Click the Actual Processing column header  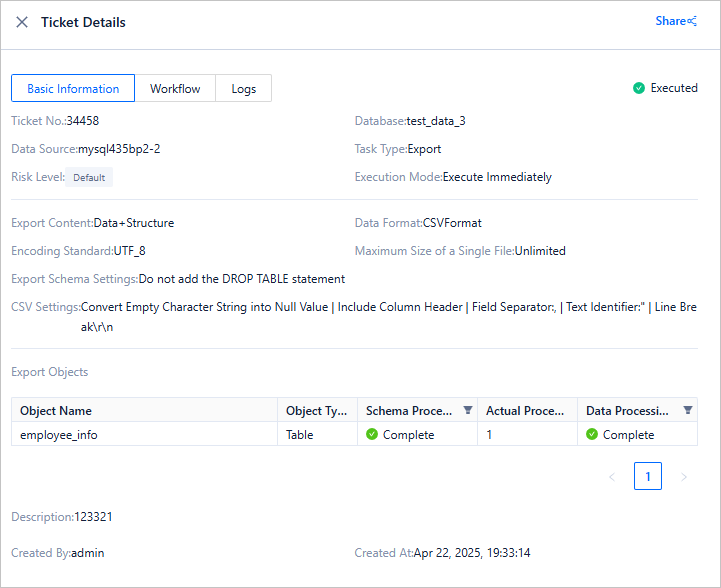[526, 411]
